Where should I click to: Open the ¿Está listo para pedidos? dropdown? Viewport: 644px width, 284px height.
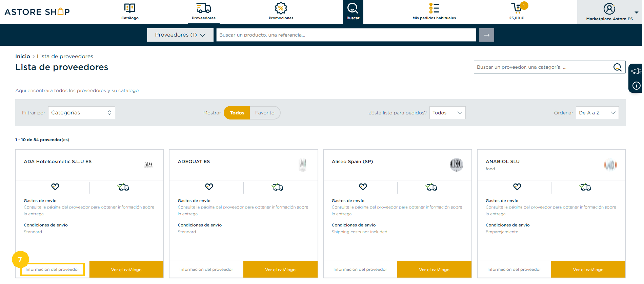[x=447, y=113]
